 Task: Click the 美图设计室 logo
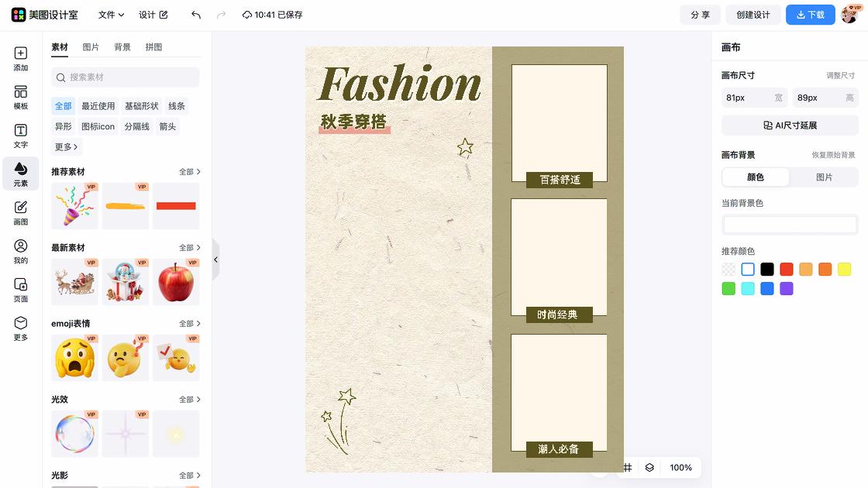(45, 15)
